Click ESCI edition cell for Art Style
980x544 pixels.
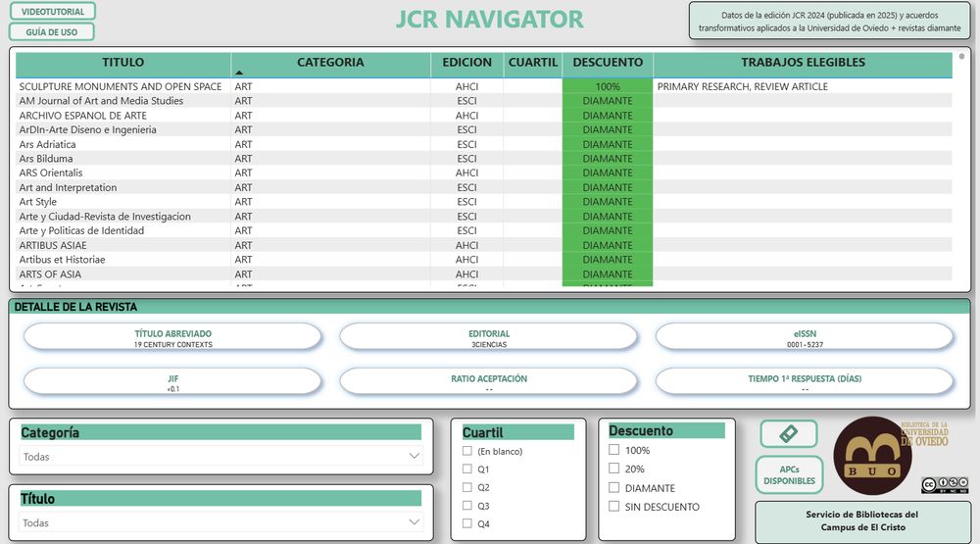point(466,201)
